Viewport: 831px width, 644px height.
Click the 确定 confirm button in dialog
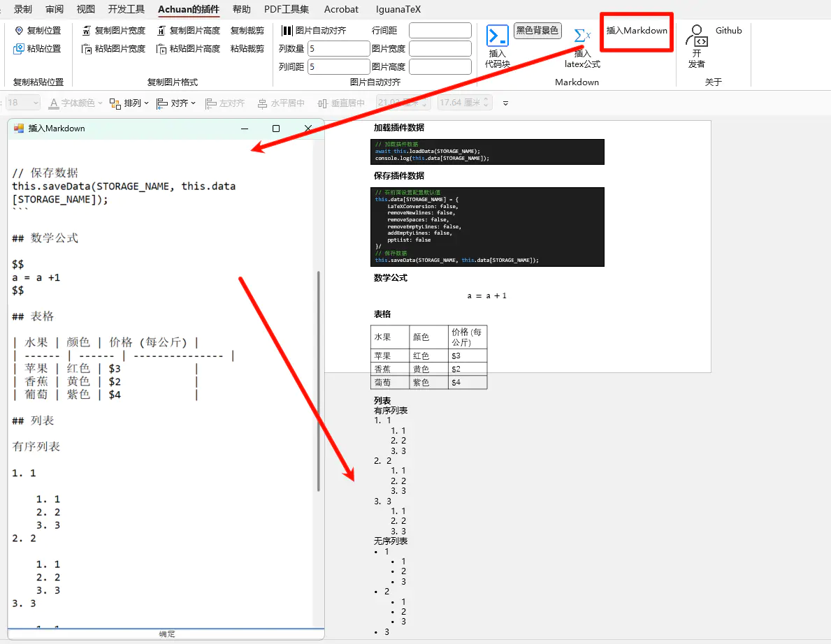tap(166, 634)
